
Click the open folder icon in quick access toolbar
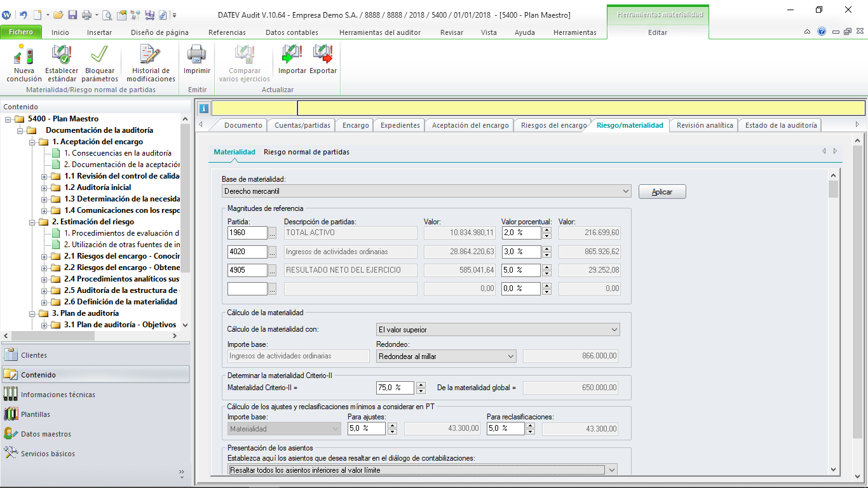click(58, 15)
